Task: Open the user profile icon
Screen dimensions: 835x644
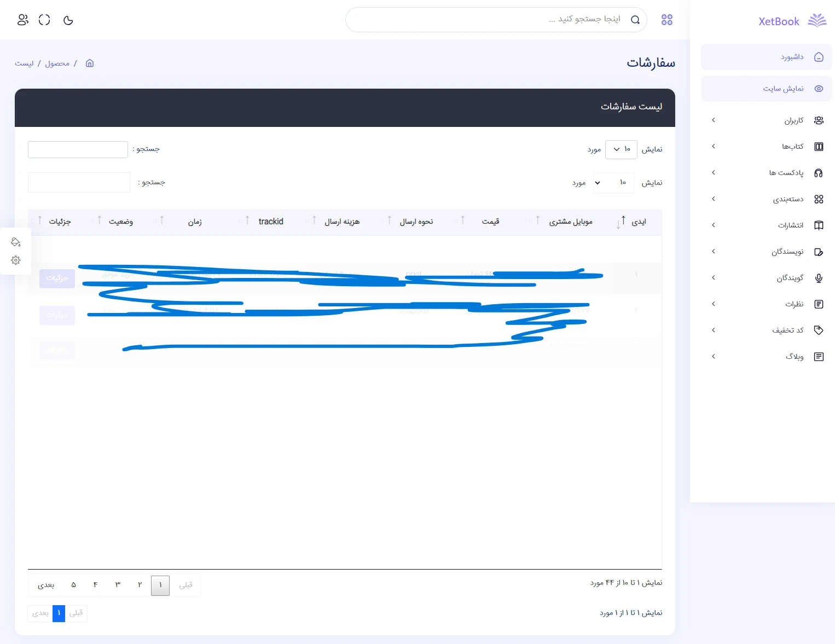Action: tap(22, 20)
